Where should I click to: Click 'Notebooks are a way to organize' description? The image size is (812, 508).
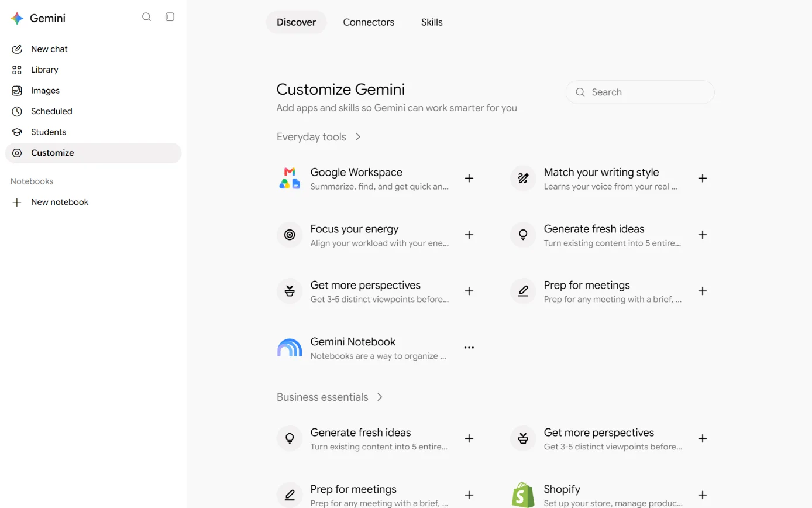coord(379,356)
